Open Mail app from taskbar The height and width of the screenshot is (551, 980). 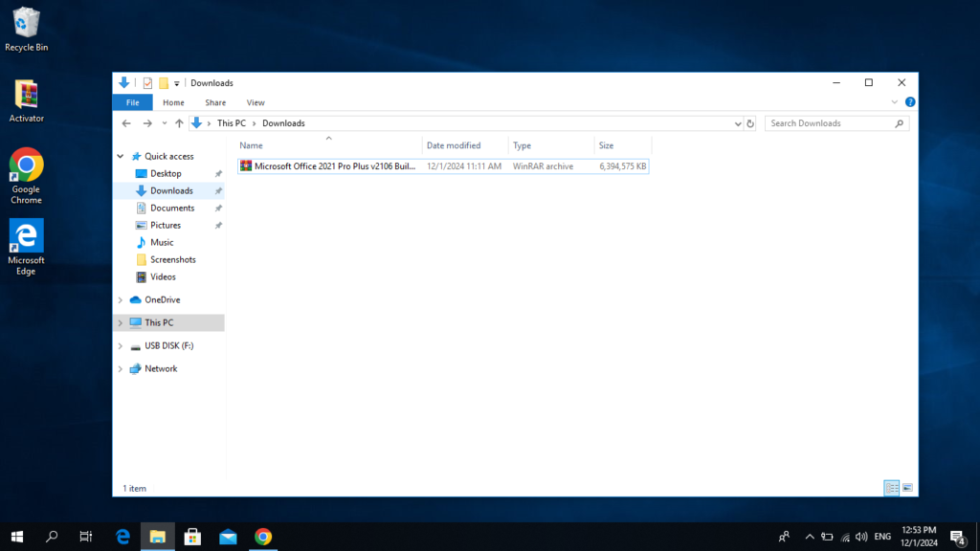pyautogui.click(x=228, y=537)
